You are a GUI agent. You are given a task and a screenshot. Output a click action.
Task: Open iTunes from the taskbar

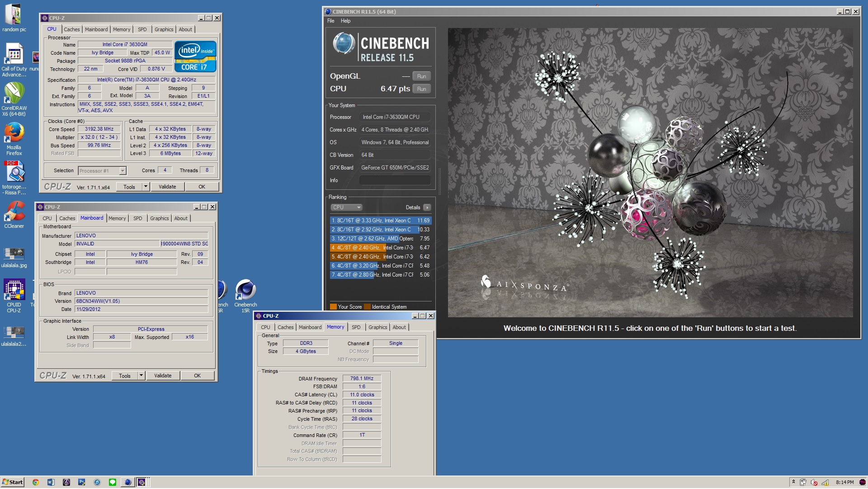pos(97,483)
